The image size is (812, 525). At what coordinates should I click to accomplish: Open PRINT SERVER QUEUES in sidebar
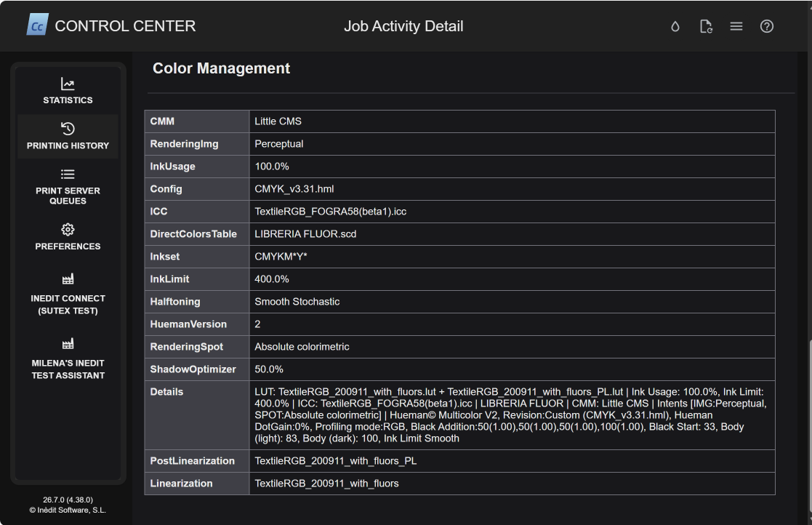(x=68, y=186)
